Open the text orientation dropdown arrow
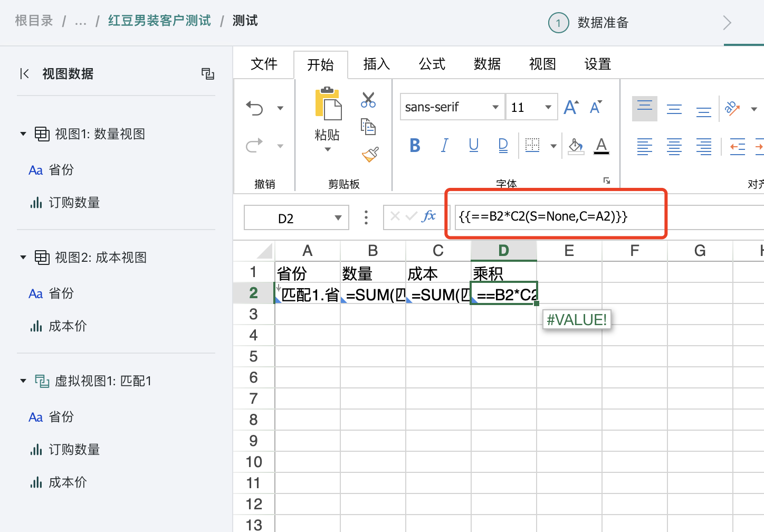This screenshot has width=764, height=532. click(x=754, y=109)
